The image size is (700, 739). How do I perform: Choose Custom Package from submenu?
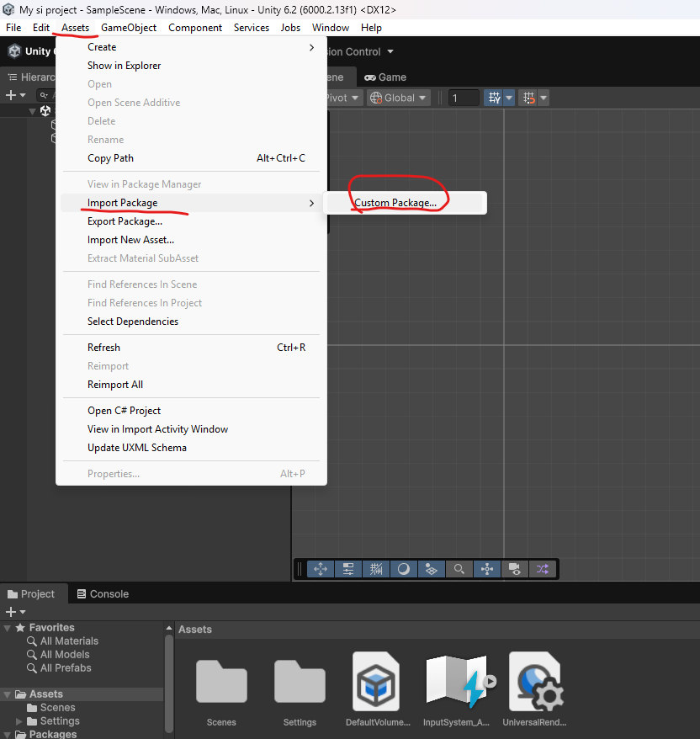tap(395, 203)
